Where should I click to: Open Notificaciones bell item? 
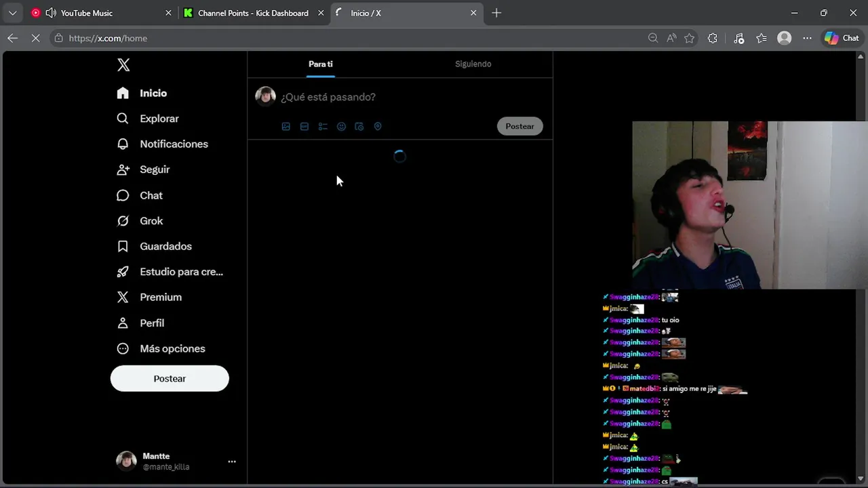(162, 144)
